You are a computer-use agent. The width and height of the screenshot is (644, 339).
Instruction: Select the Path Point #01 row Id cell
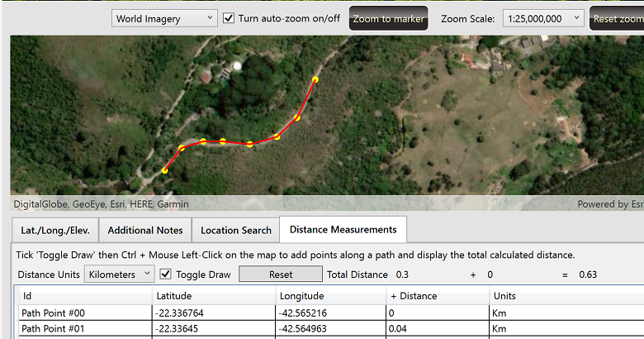(x=85, y=329)
